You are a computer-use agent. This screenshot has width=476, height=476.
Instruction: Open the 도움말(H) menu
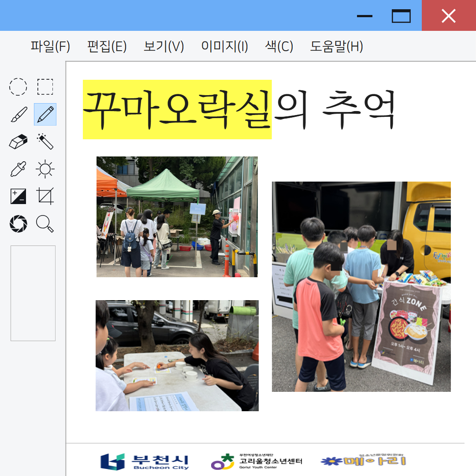tap(336, 46)
